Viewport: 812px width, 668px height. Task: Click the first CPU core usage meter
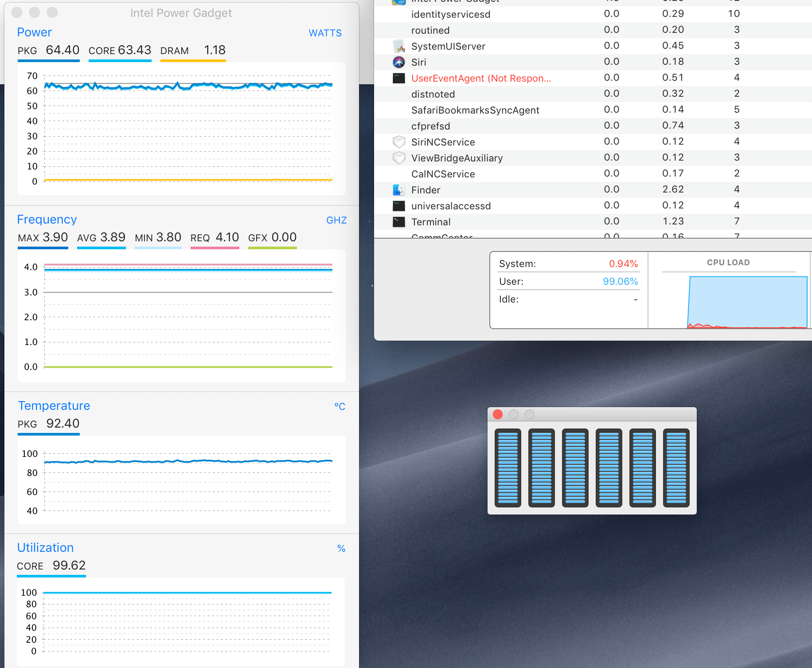508,468
